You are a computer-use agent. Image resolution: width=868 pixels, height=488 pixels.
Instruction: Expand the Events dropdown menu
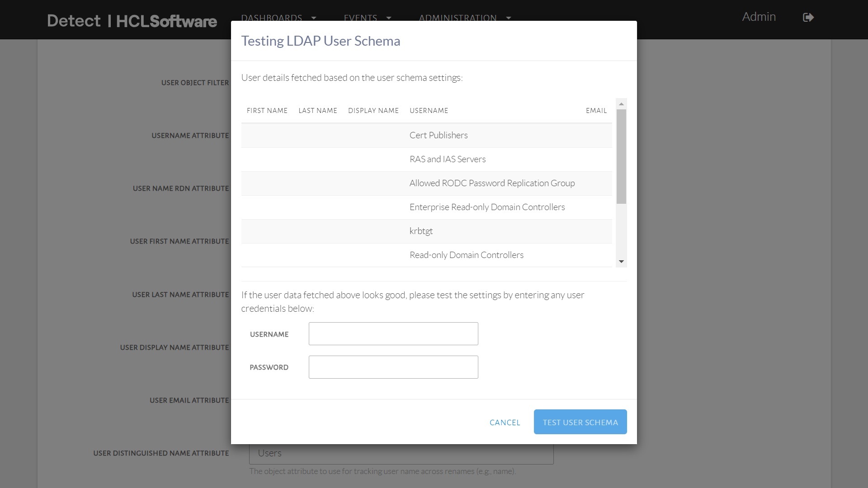point(367,17)
